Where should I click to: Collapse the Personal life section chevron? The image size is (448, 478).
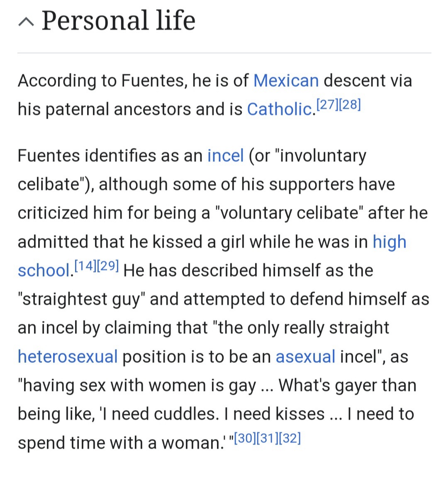26,22
